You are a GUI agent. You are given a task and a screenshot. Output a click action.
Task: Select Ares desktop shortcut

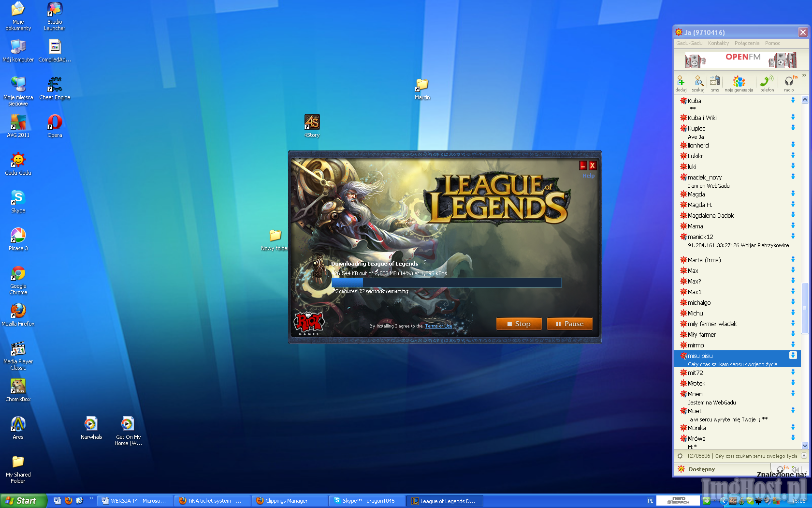pos(18,428)
